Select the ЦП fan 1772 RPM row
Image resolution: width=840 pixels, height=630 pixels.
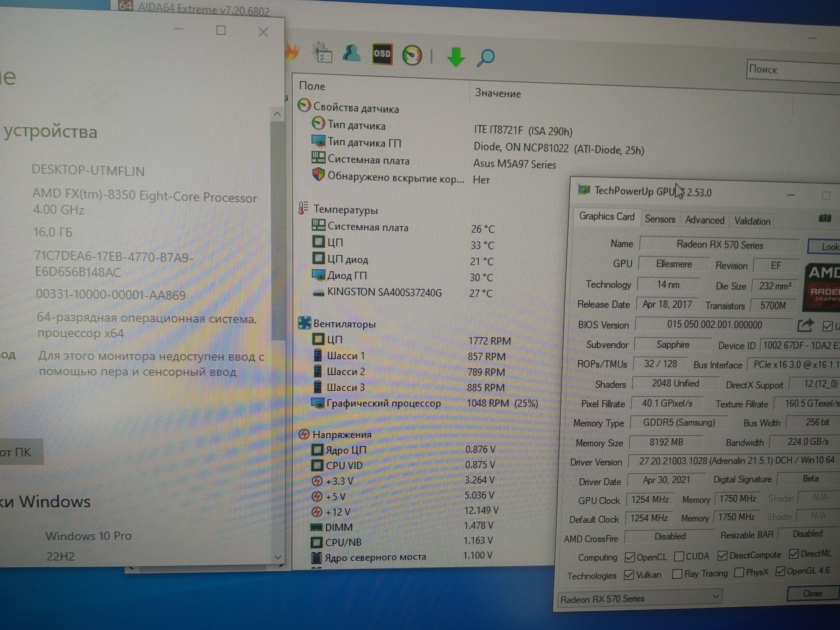412,340
